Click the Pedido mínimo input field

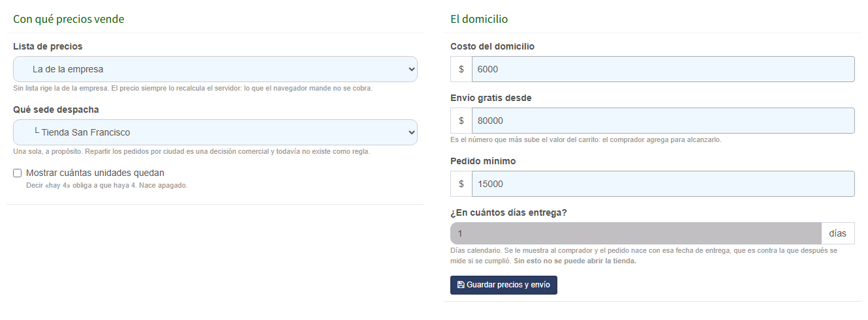[663, 184]
